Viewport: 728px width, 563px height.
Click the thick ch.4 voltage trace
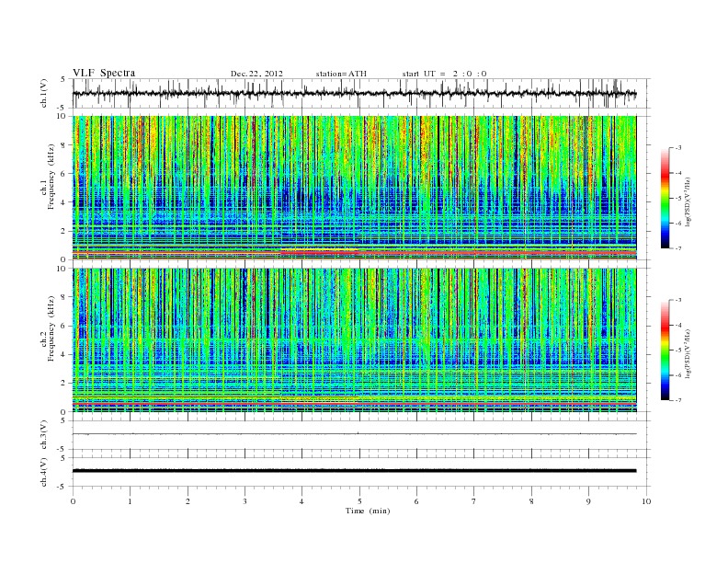tap(354, 471)
